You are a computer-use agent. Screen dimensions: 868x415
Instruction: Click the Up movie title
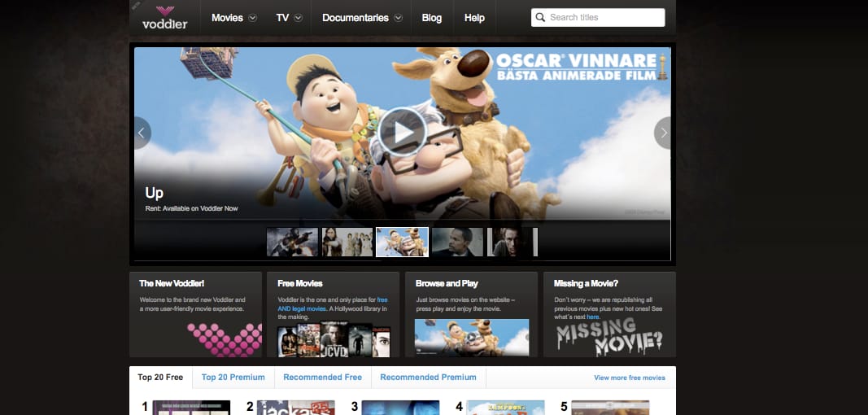click(154, 193)
